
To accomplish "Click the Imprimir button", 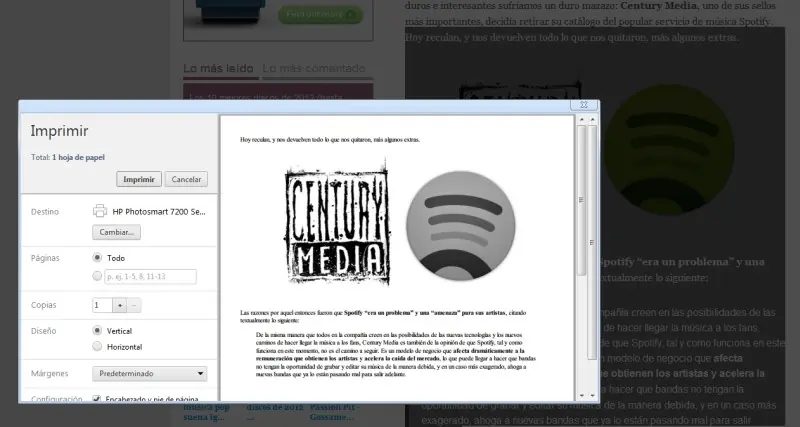I will coord(139,179).
